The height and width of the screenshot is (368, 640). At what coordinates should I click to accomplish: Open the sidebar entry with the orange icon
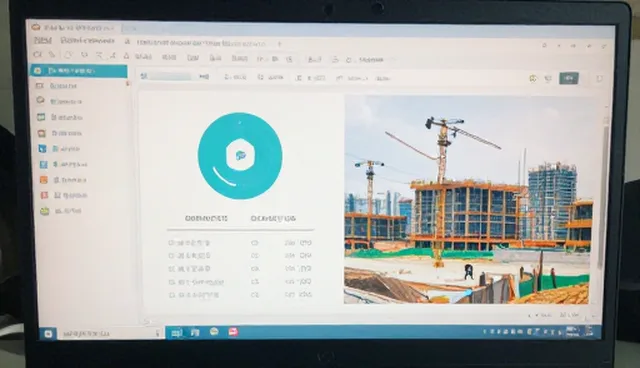click(x=63, y=180)
